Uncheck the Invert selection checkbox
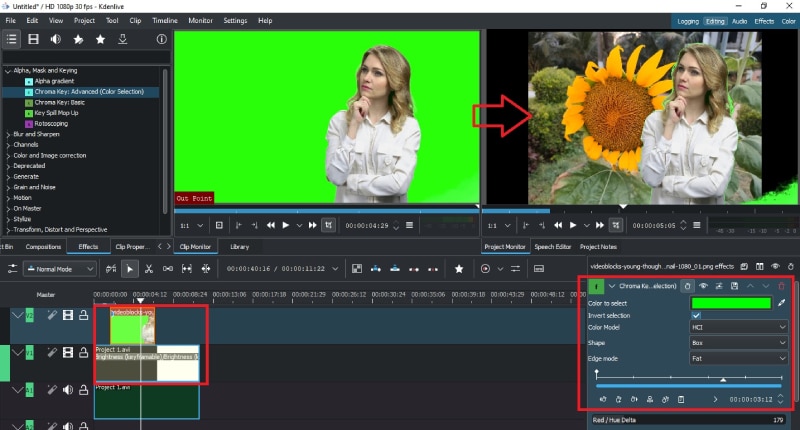The image size is (800, 430). coord(696,315)
